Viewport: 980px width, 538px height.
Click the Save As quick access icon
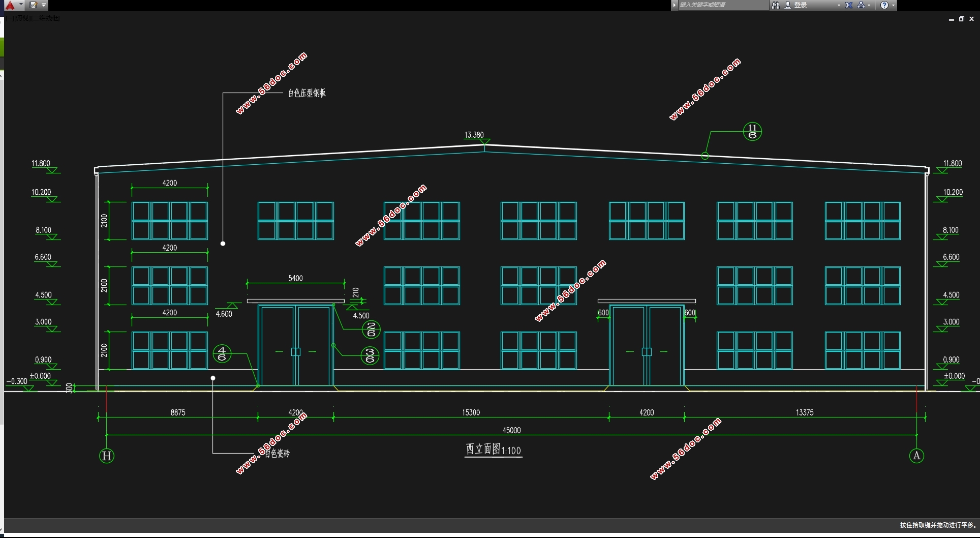point(34,5)
